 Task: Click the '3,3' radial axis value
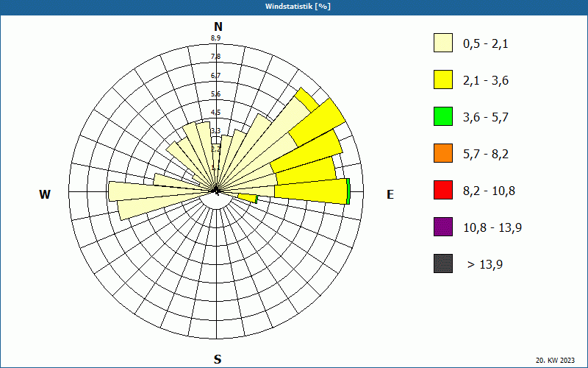(x=215, y=131)
